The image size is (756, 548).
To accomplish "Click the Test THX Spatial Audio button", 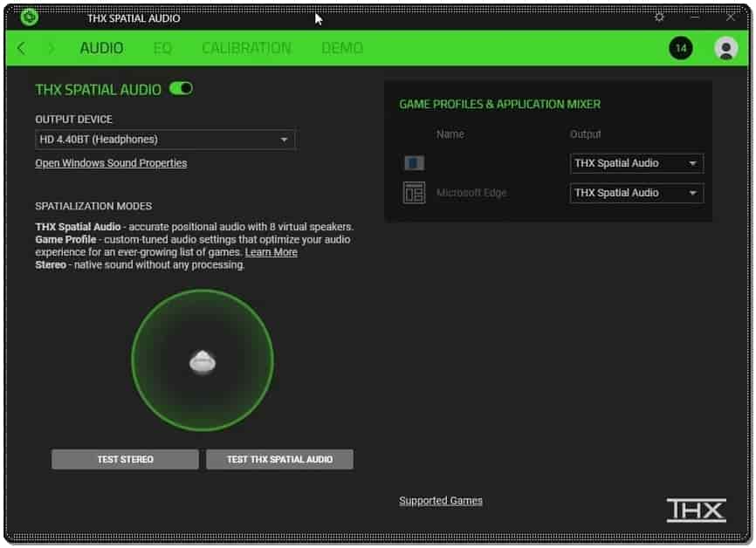I will click(x=279, y=459).
